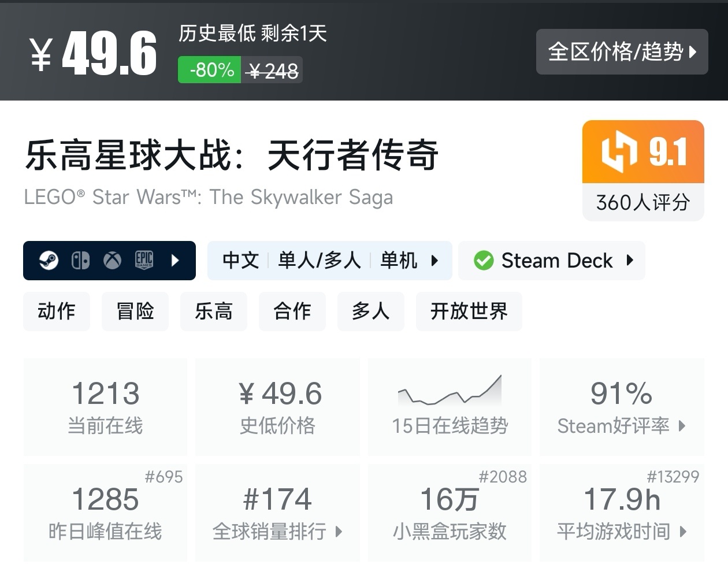
Task: Click the Steam Deck verified checkmark icon
Action: point(484,261)
